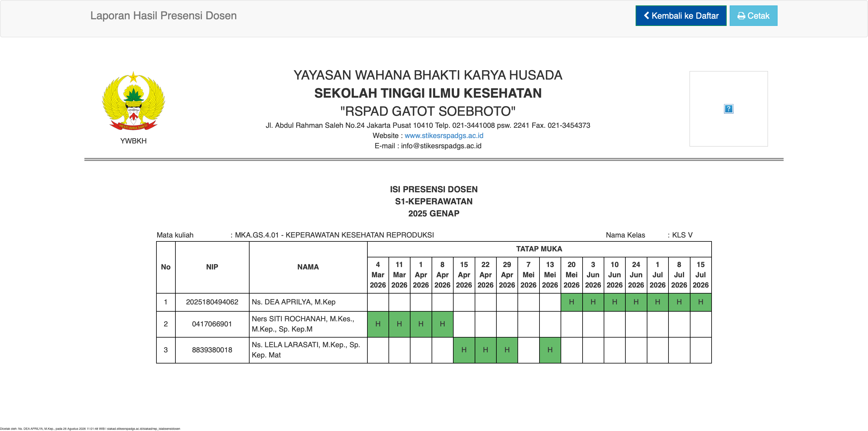The width and height of the screenshot is (868, 431).
Task: Click the Dicetak oleh footer text
Action: coord(90,429)
